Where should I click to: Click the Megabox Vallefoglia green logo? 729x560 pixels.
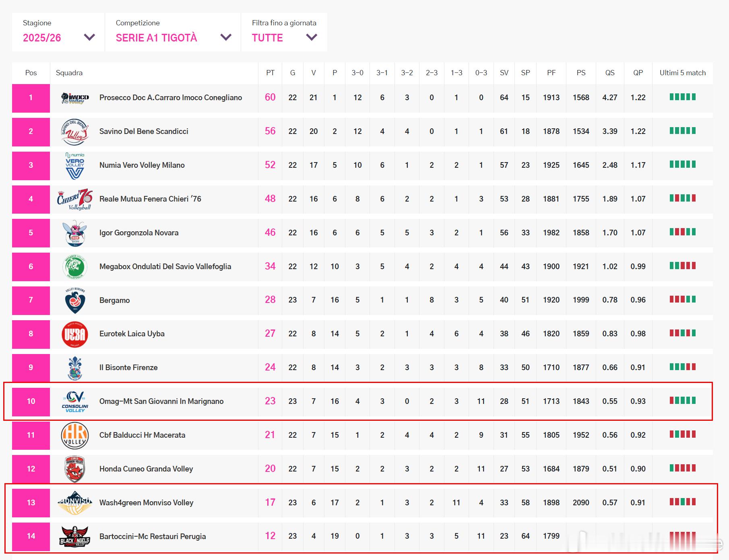tap(75, 267)
